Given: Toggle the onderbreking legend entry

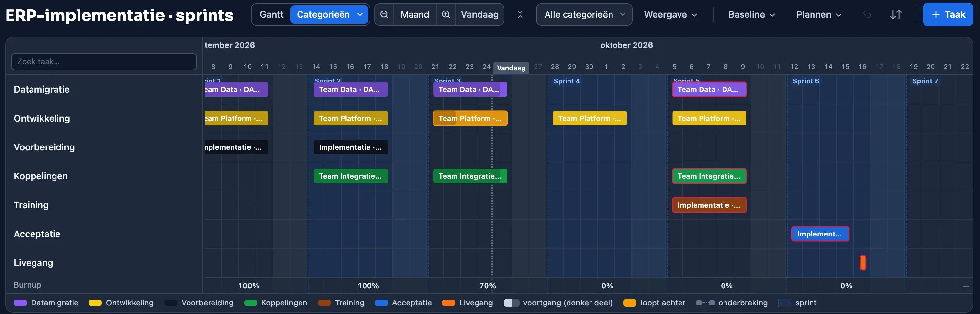Looking at the screenshot, I should 732,303.
